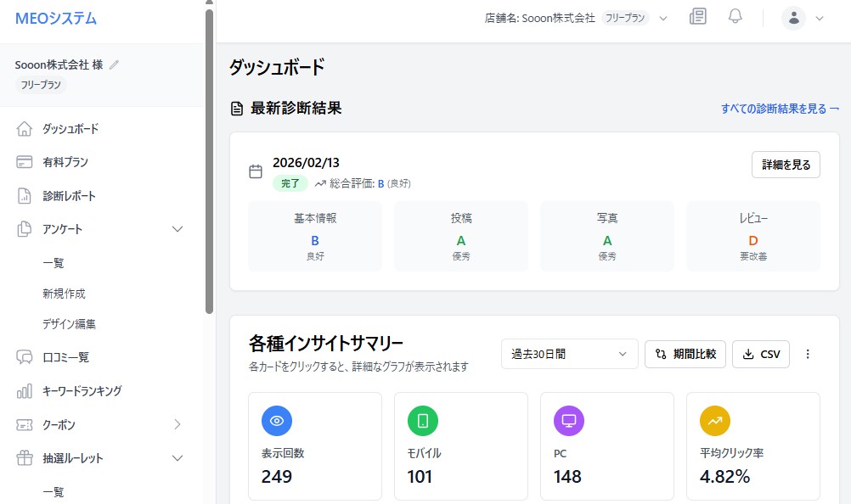Click the 詳細を見る button
Screen dimensions: 851x504
(784, 165)
